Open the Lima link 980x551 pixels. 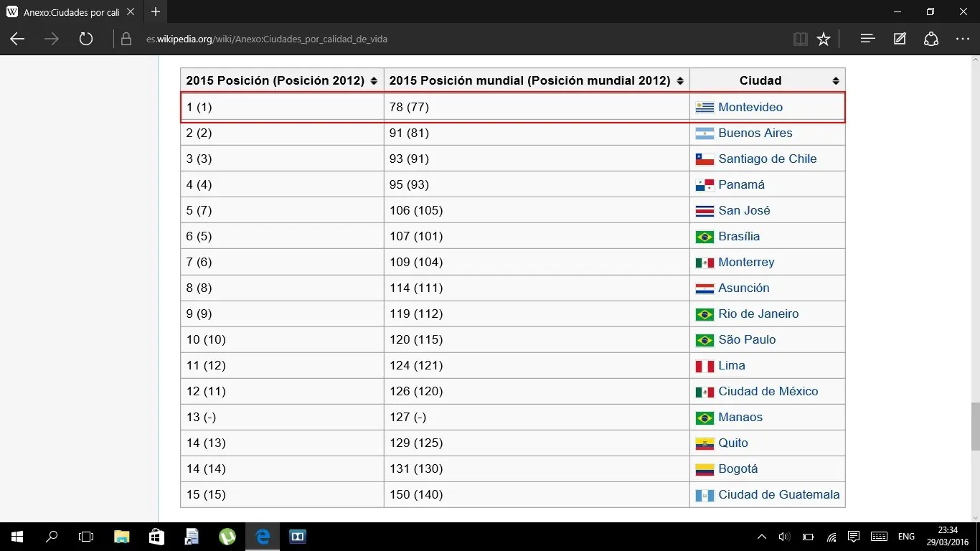point(732,365)
